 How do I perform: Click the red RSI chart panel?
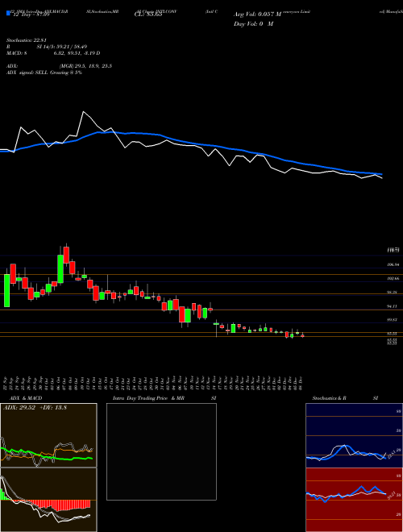[x=354, y=500]
